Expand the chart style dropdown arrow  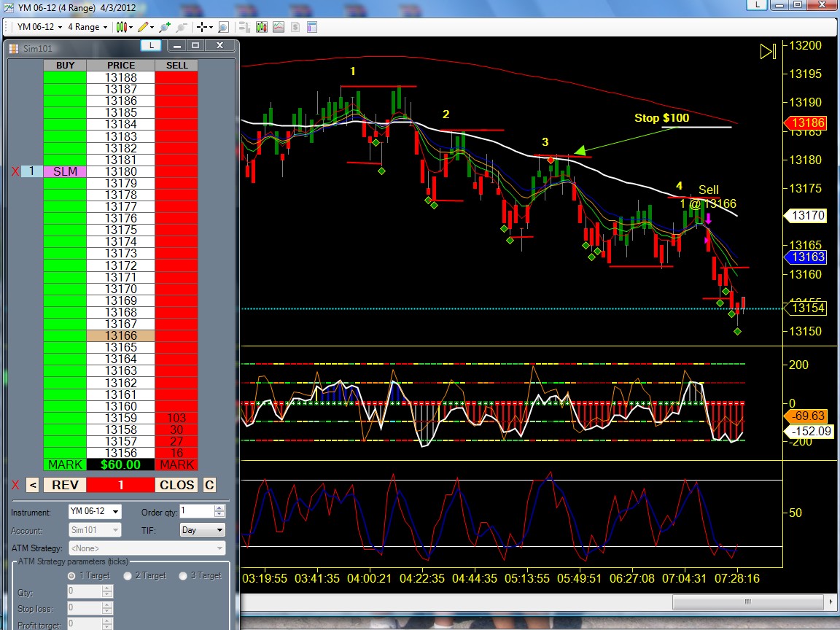pyautogui.click(x=131, y=27)
